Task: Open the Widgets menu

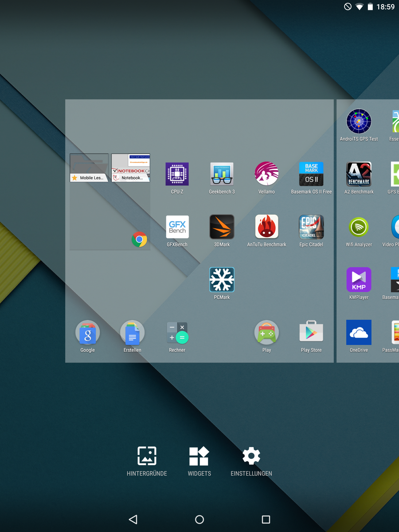Action: point(199,461)
